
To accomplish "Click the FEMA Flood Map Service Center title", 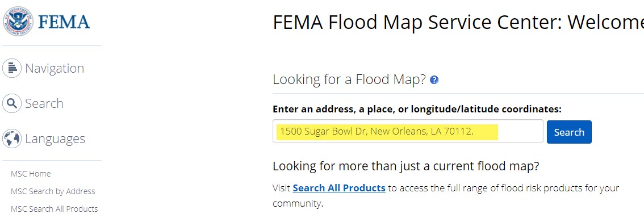I will (458, 22).
